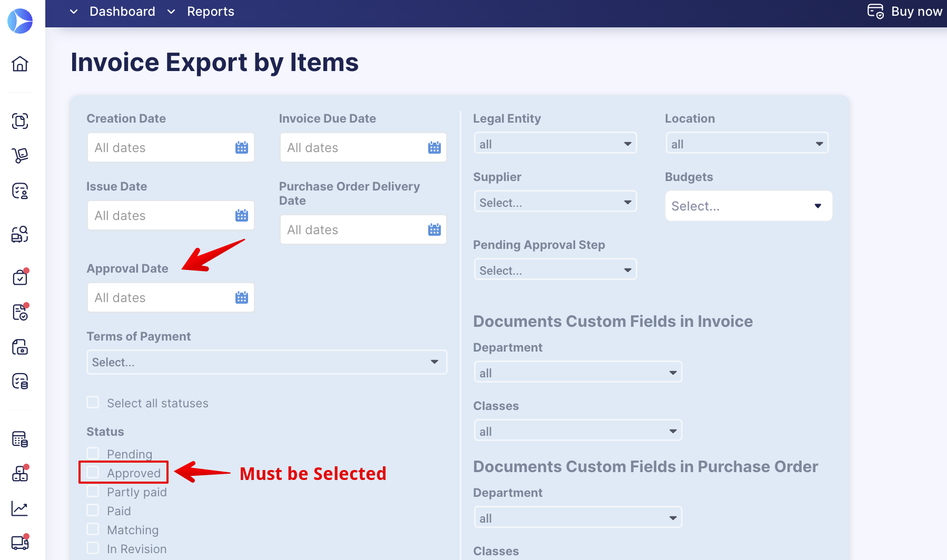Open the document scan icon in the sidebar
The image size is (947, 560).
[20, 121]
